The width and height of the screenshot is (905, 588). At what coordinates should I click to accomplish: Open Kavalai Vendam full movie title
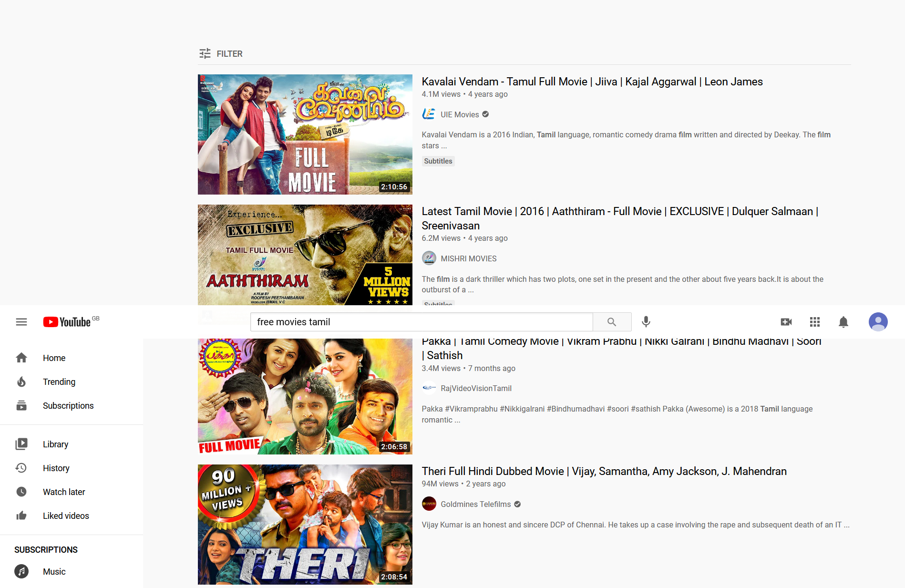[592, 82]
